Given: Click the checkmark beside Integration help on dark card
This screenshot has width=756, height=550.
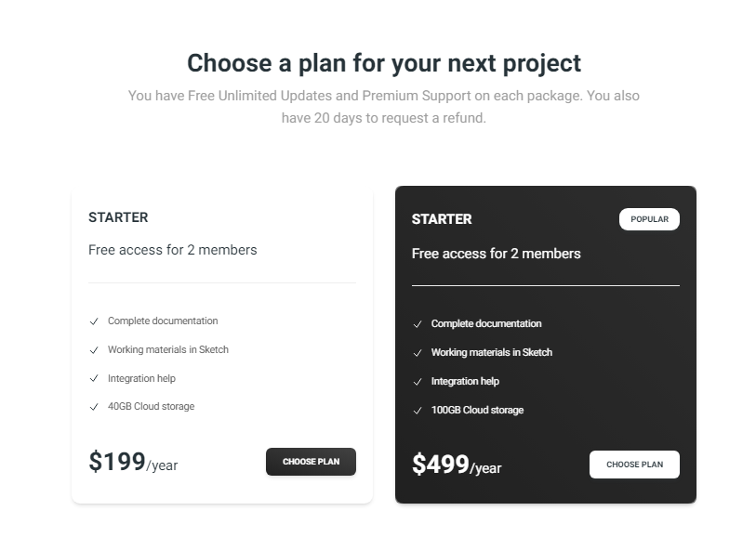Looking at the screenshot, I should [417, 381].
